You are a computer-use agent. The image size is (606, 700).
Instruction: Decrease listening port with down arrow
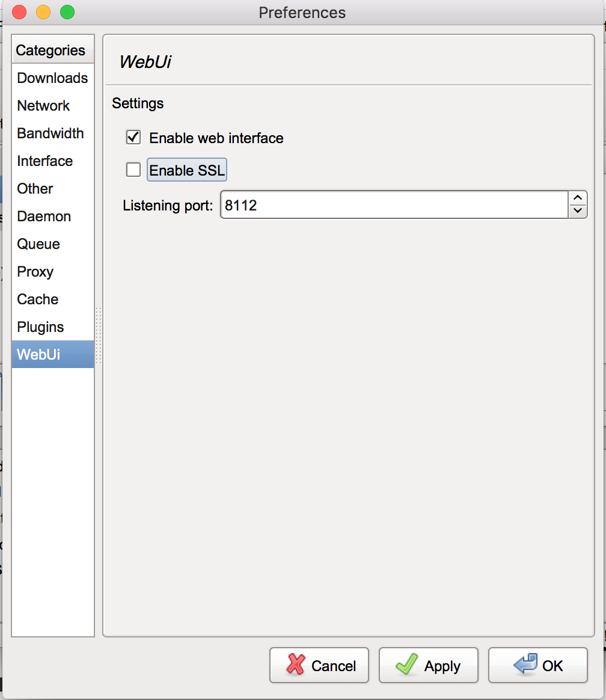coord(577,211)
